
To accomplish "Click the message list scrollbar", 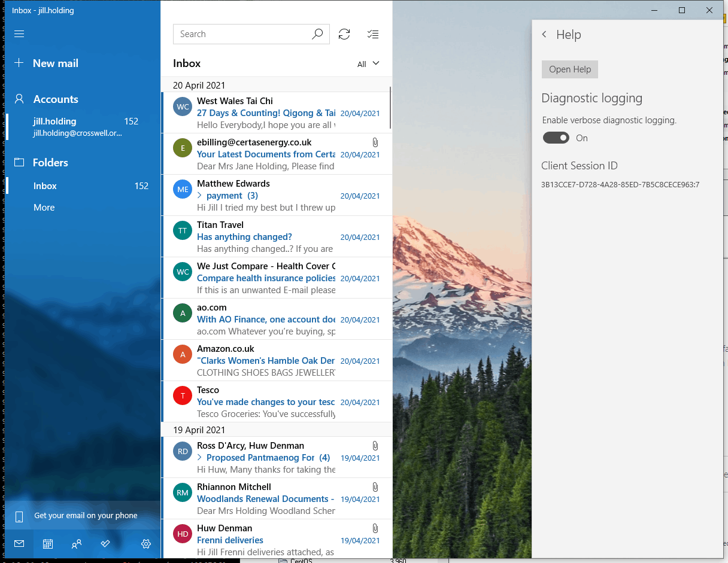I will coord(390,108).
